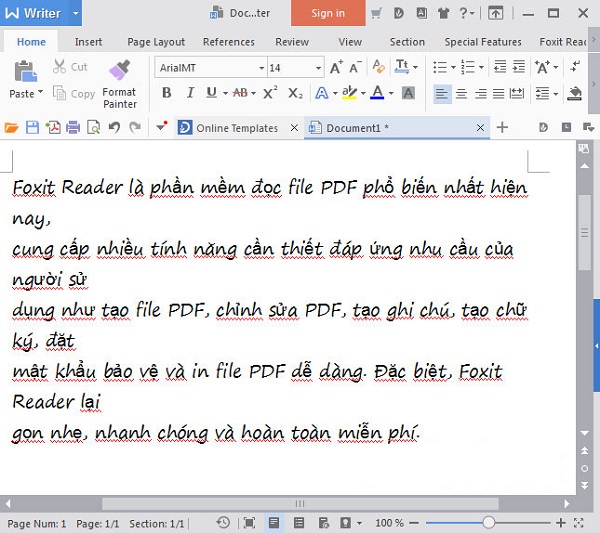The width and height of the screenshot is (600, 533).
Task: Switch to Online Templates document tab
Action: click(237, 128)
